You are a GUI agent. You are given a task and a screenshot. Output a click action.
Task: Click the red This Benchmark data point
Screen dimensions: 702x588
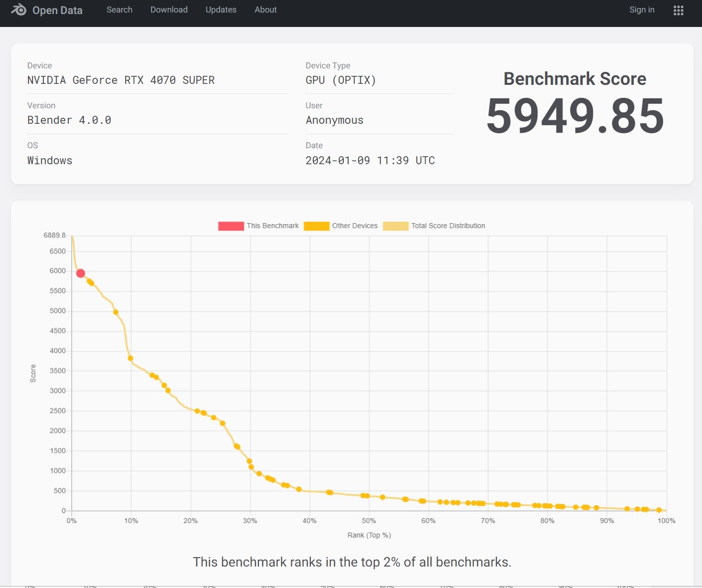80,273
